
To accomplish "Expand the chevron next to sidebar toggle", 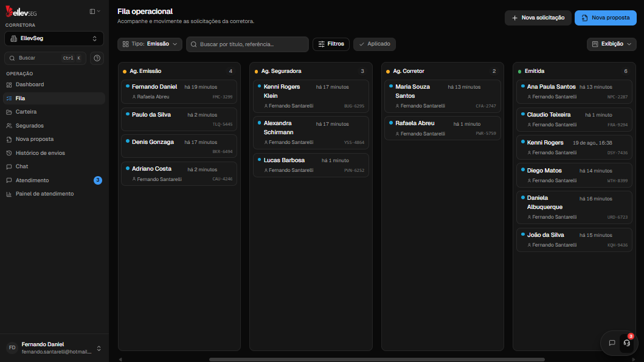I will coord(99,12).
